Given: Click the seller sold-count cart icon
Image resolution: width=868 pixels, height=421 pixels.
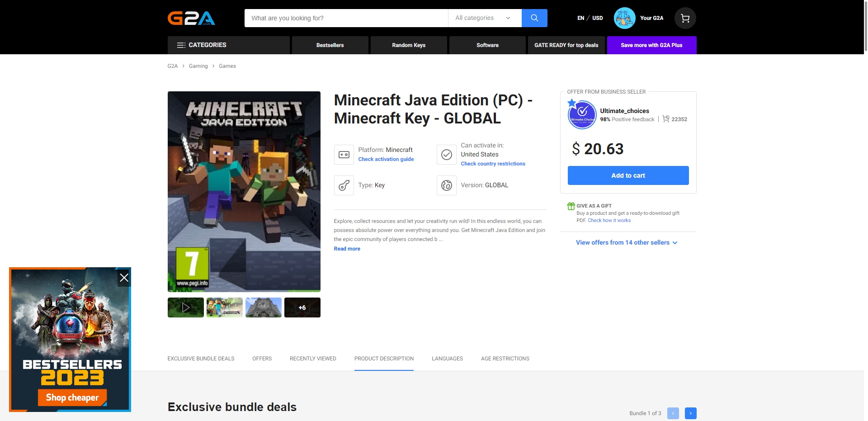Looking at the screenshot, I should (666, 119).
